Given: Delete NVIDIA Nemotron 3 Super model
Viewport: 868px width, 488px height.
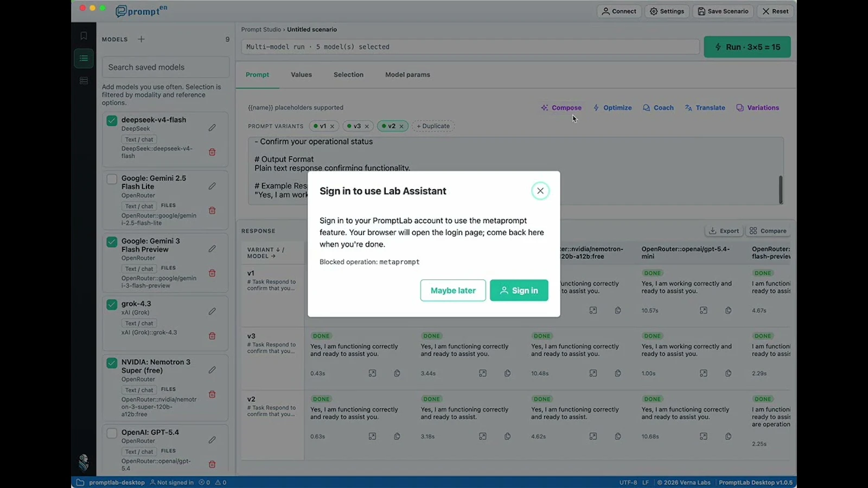Looking at the screenshot, I should pos(212,394).
